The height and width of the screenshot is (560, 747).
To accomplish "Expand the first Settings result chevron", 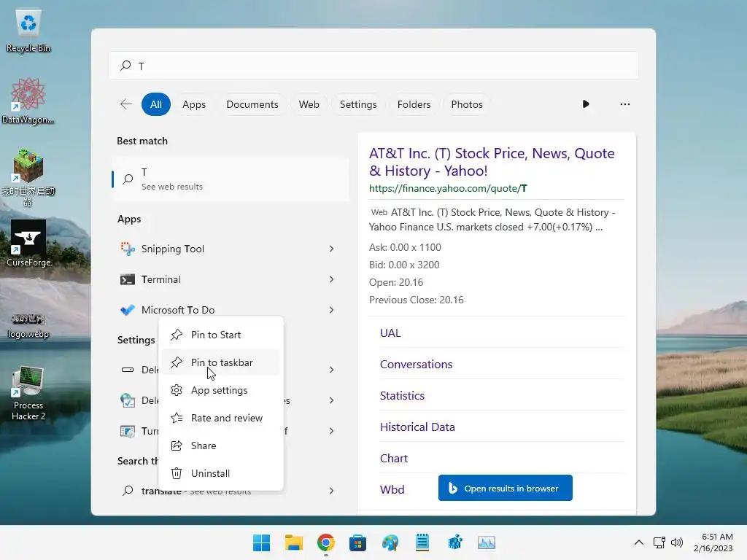I will point(332,370).
